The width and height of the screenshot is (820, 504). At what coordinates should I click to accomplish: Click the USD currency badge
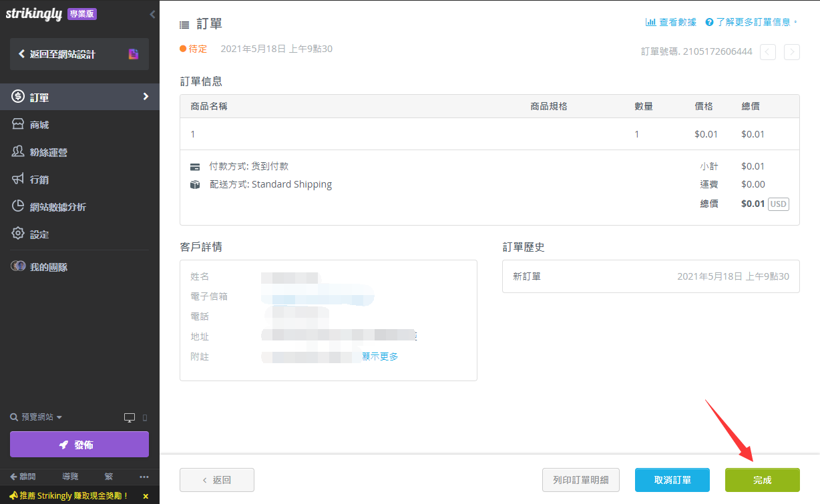pos(779,204)
